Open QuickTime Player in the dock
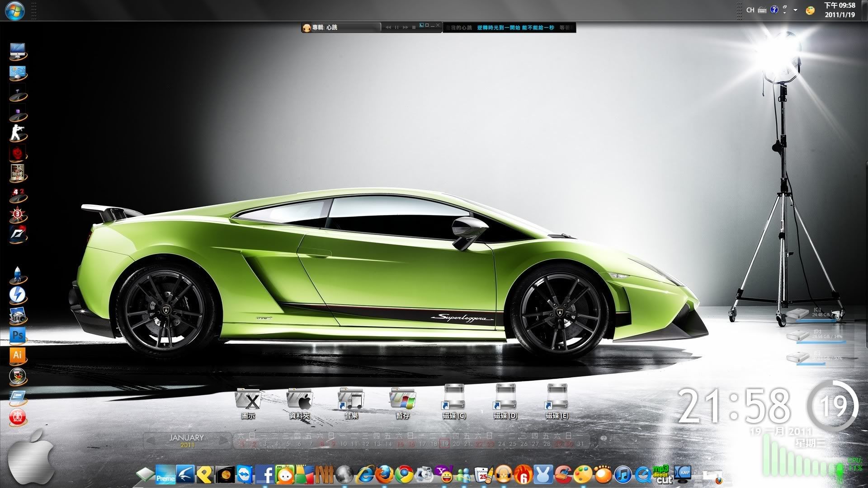Viewport: 868px width, 488px height. tap(642, 475)
